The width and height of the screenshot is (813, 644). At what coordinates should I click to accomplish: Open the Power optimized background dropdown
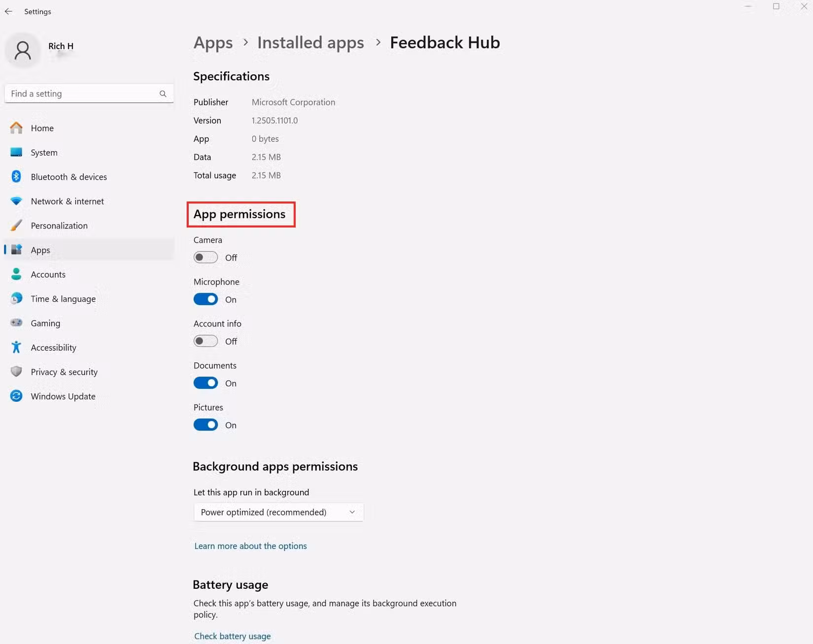278,512
